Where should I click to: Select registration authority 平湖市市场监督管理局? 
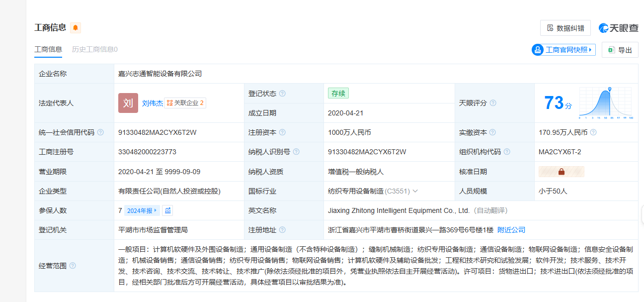pyautogui.click(x=153, y=230)
